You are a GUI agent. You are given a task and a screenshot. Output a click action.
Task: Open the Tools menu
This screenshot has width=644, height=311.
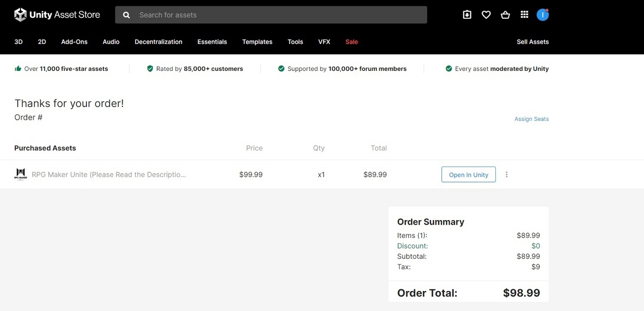click(295, 42)
